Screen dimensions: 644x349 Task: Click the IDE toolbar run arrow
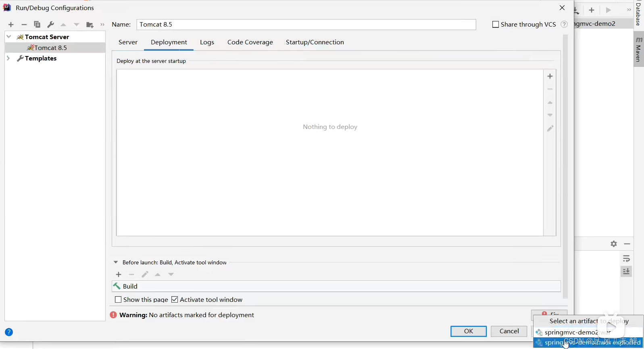pyautogui.click(x=609, y=10)
